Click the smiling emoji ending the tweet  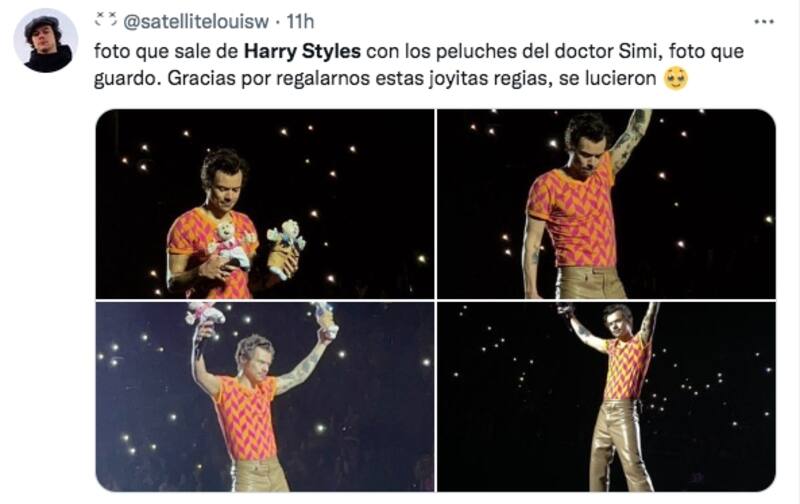pos(676,79)
